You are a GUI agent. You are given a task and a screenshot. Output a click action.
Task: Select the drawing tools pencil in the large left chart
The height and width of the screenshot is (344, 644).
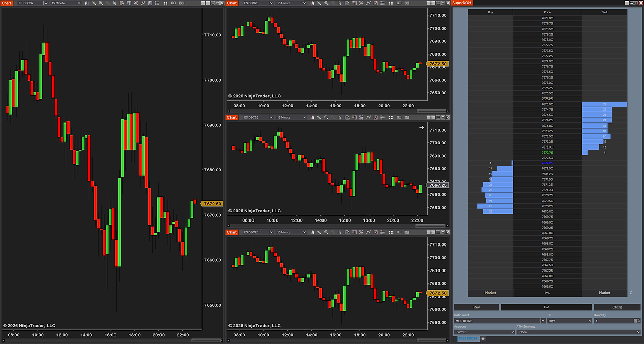click(x=94, y=3)
